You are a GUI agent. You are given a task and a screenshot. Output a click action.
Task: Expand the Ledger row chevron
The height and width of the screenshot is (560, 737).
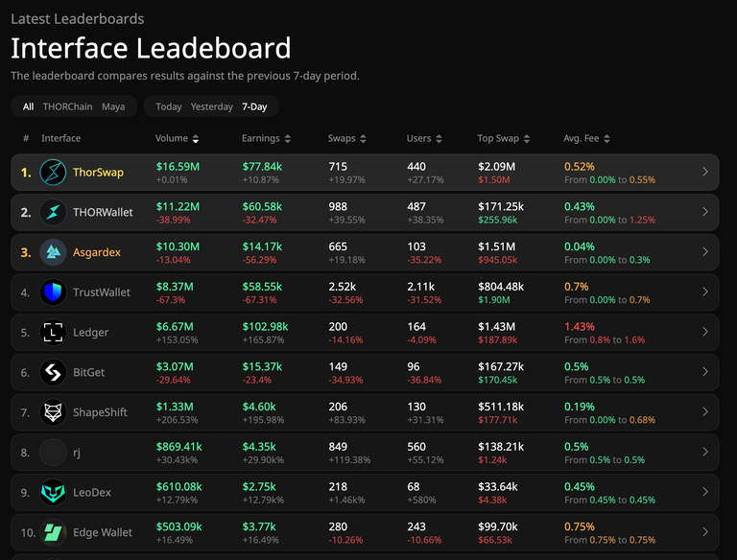click(705, 332)
